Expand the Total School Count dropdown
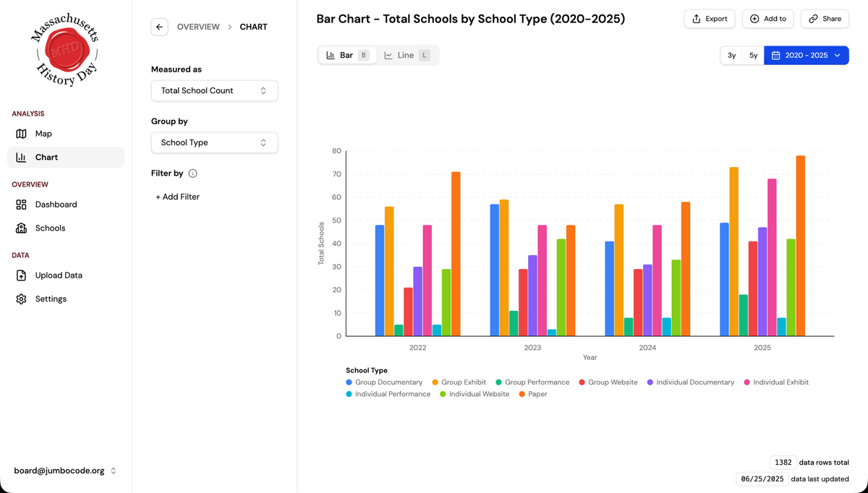868x493 pixels. 214,91
